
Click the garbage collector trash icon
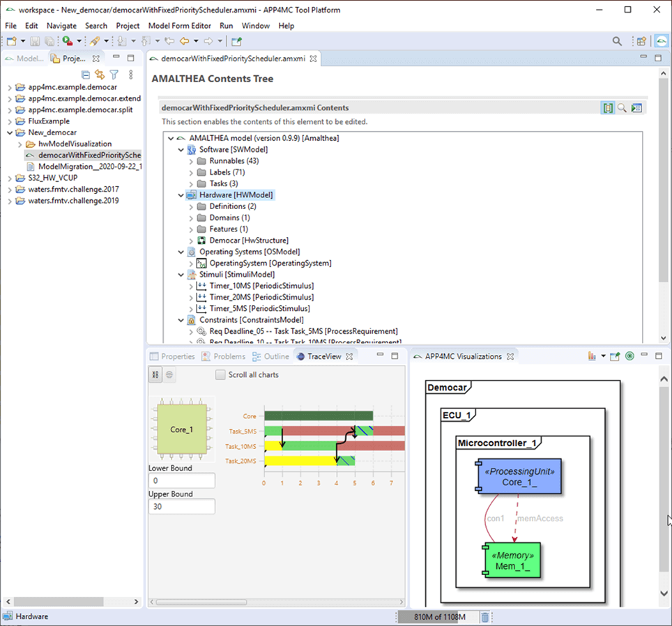tap(484, 617)
